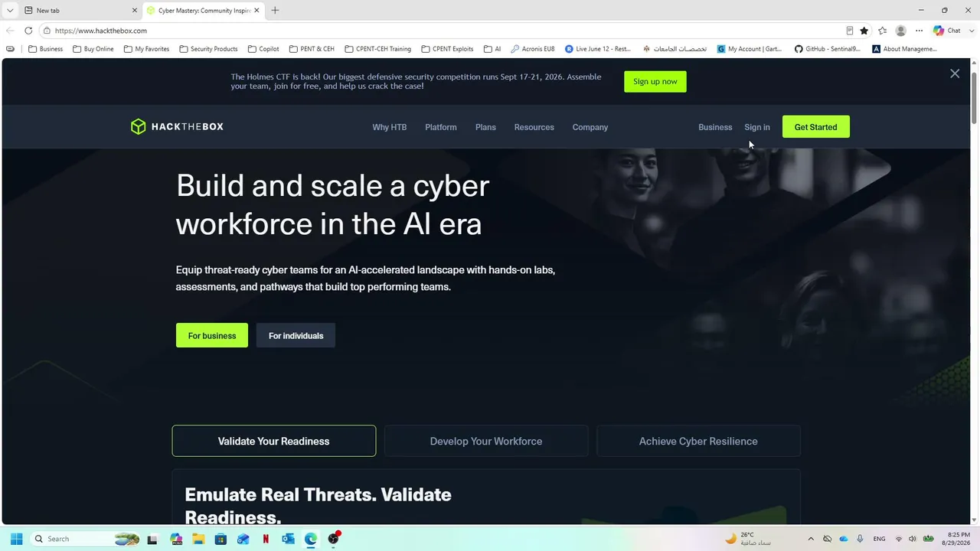Switch input language via ENG indicator

tap(880, 539)
